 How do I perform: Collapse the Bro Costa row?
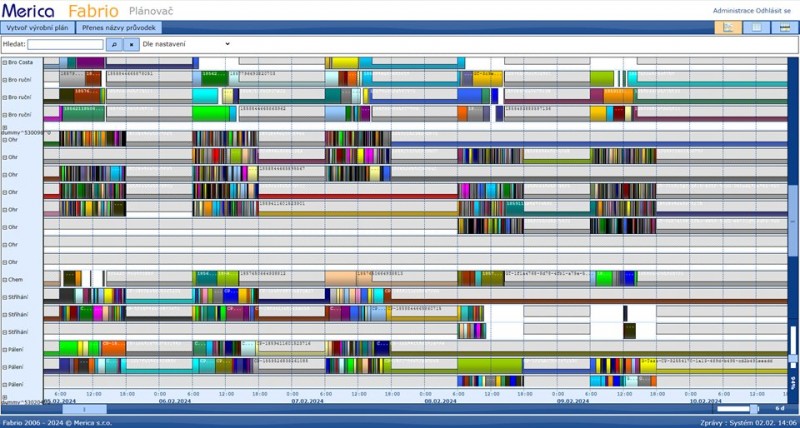tap(4, 63)
